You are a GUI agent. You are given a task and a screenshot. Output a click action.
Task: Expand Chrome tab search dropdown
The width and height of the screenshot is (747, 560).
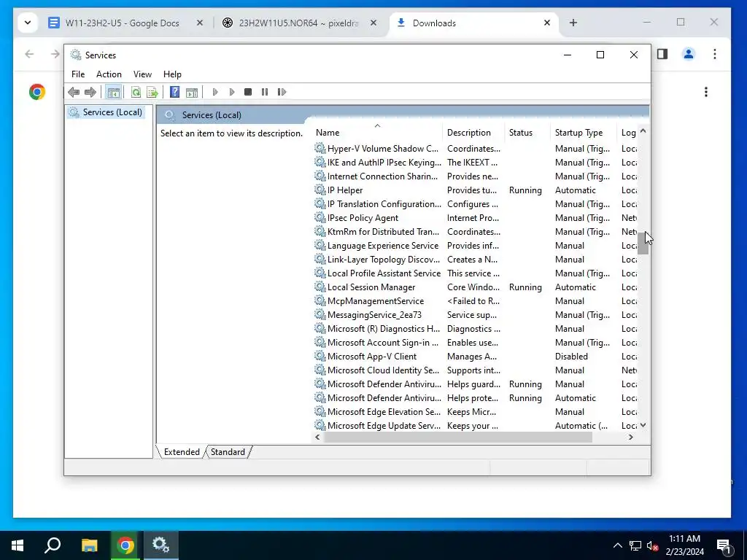28,23
